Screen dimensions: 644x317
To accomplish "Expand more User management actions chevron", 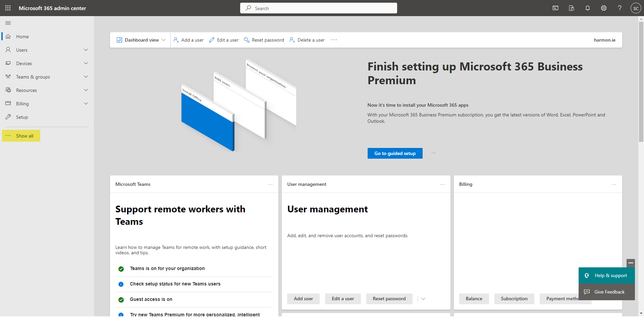I will click(x=423, y=299).
